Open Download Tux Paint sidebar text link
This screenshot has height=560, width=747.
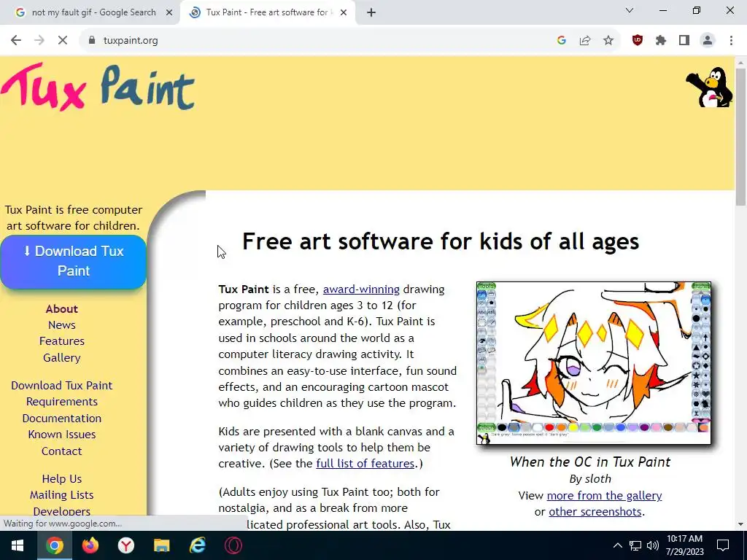[x=61, y=385]
